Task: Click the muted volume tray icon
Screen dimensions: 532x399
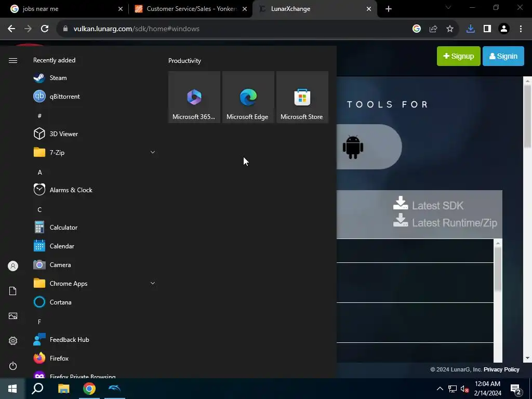Action: [x=464, y=389]
